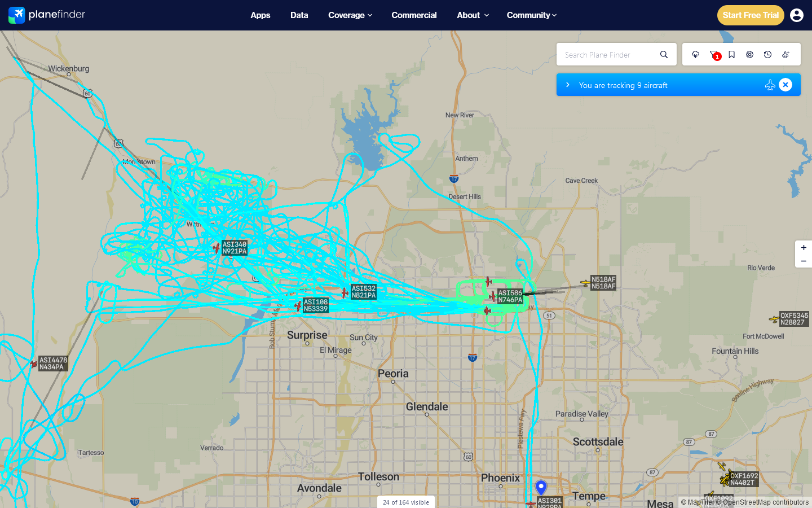Click the plane icon in tracking banner
This screenshot has width=812, height=508.
770,85
